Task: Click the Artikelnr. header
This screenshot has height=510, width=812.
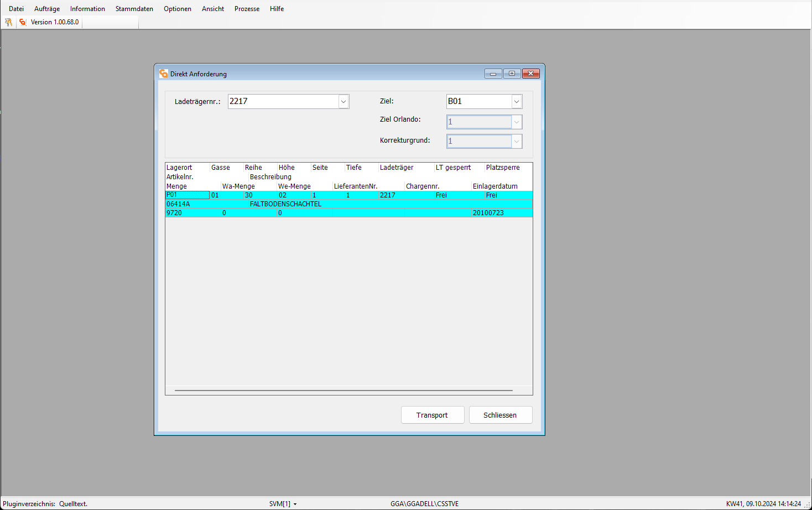Action: coord(180,177)
